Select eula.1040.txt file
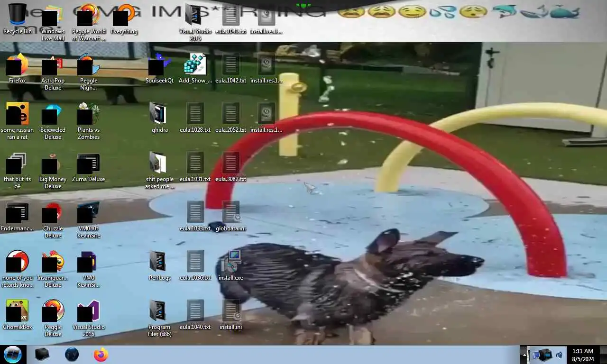This screenshot has height=364, width=607. click(195, 315)
